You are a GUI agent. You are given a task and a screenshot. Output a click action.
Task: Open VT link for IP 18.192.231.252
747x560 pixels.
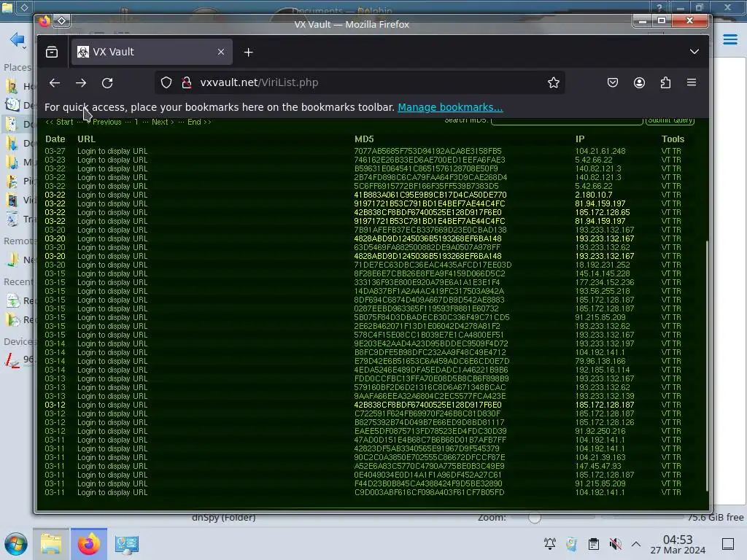coord(665,265)
